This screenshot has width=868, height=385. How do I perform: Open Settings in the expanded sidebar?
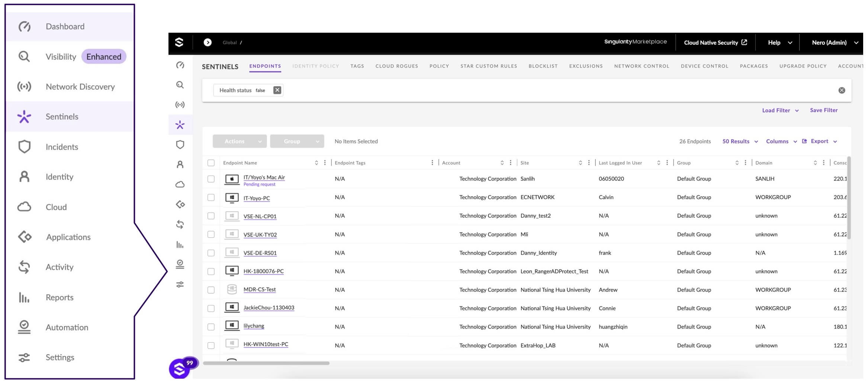[x=70, y=357]
